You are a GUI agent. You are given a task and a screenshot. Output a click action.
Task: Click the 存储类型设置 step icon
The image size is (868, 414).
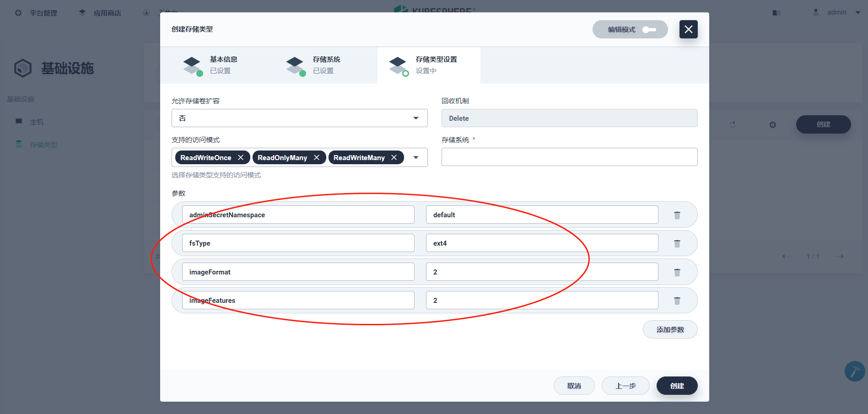click(x=399, y=66)
